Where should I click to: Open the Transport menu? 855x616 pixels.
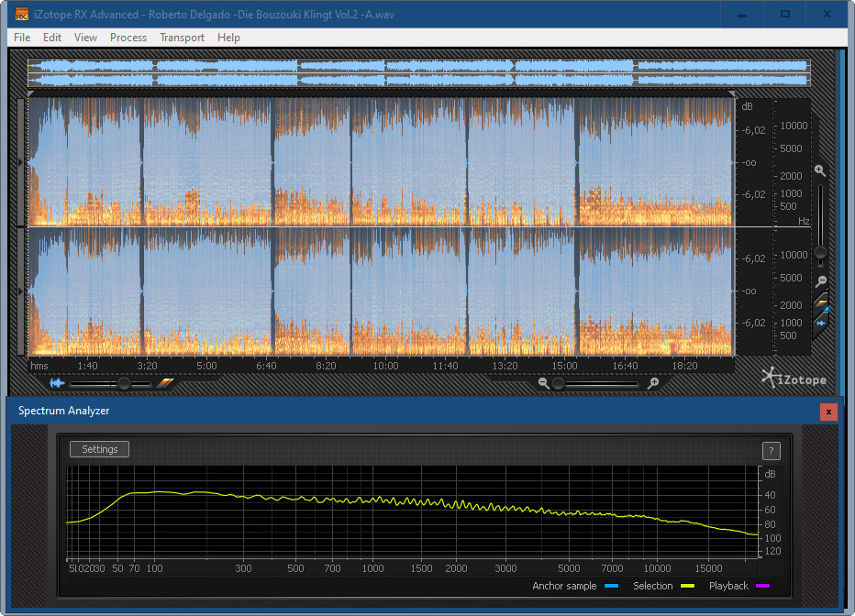coord(182,38)
